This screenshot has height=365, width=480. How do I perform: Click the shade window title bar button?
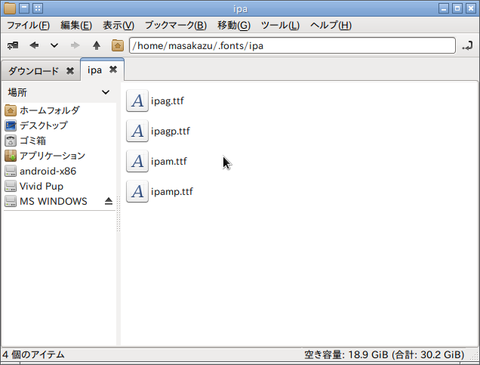24,8
